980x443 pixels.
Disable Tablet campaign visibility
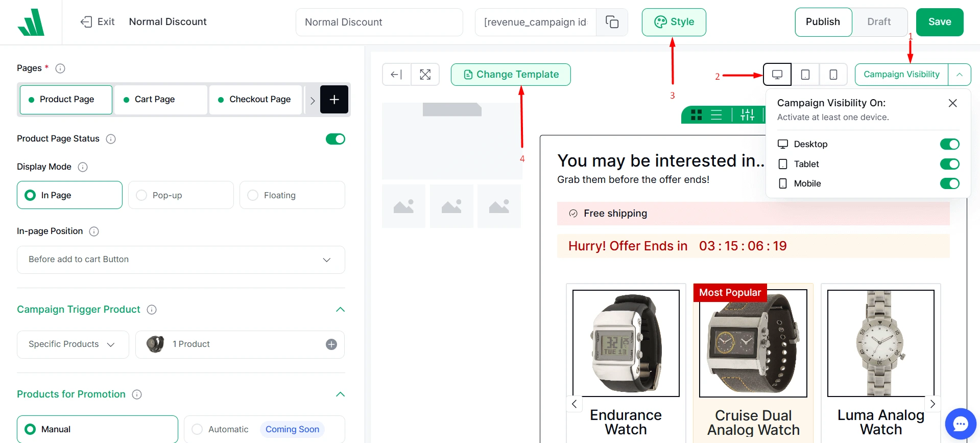949,164
